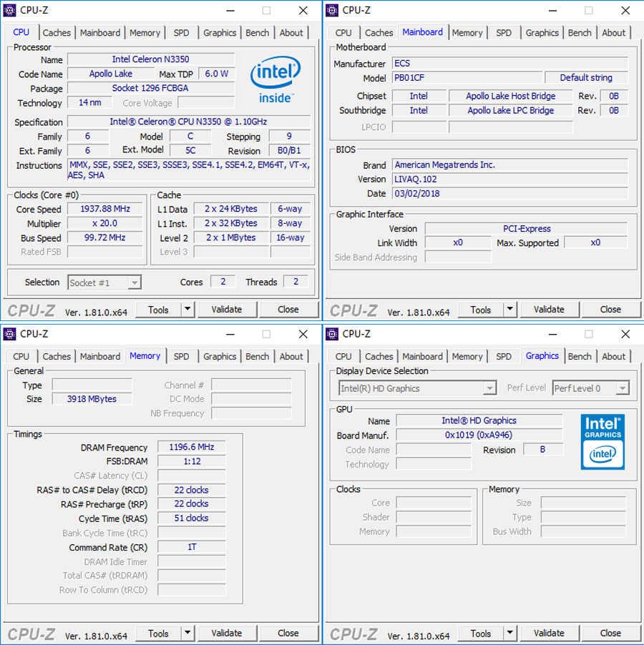Switch to the SPD tab in the Memory window
Viewport: 644px width, 645px height.
[x=181, y=357]
